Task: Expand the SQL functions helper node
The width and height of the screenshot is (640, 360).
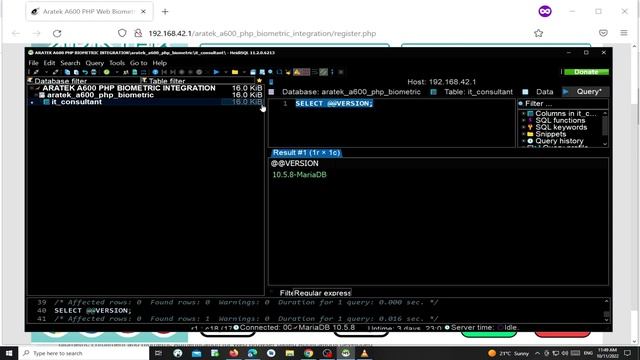Action: tap(523, 120)
